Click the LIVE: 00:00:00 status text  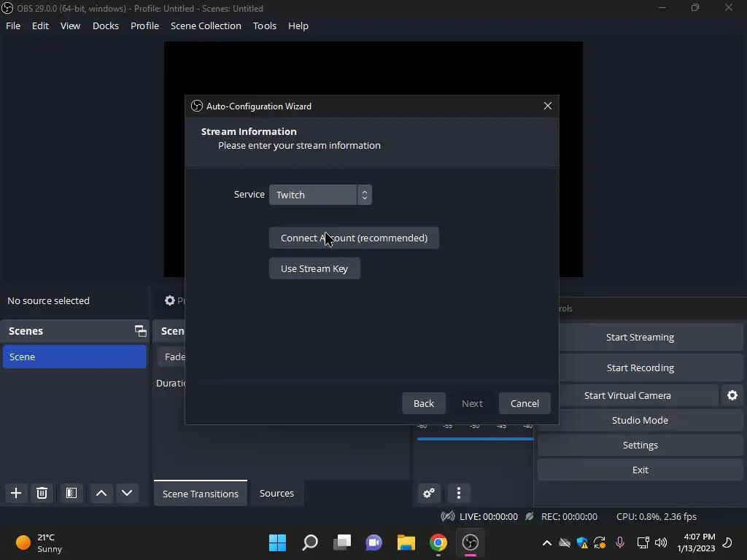point(488,517)
